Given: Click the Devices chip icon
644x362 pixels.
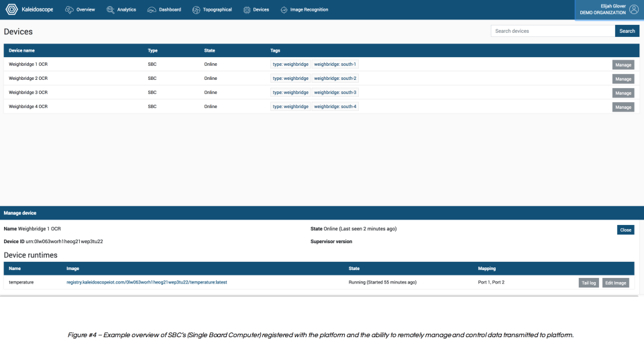Looking at the screenshot, I should [247, 10].
